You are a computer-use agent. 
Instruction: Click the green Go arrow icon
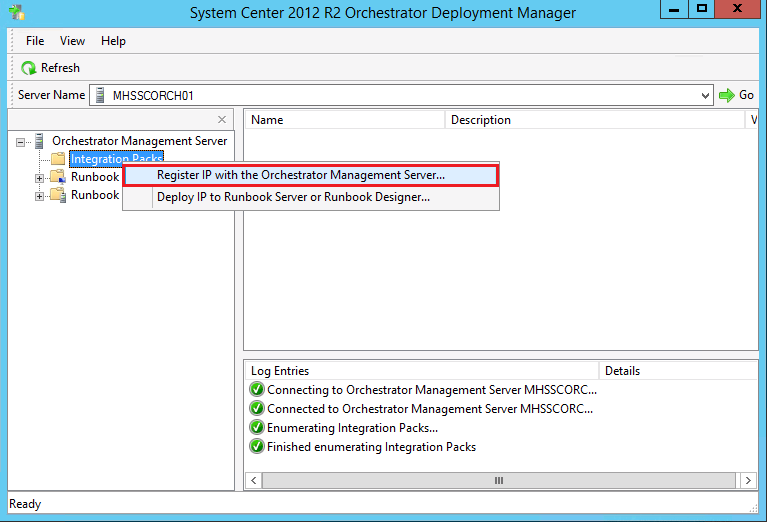click(726, 95)
